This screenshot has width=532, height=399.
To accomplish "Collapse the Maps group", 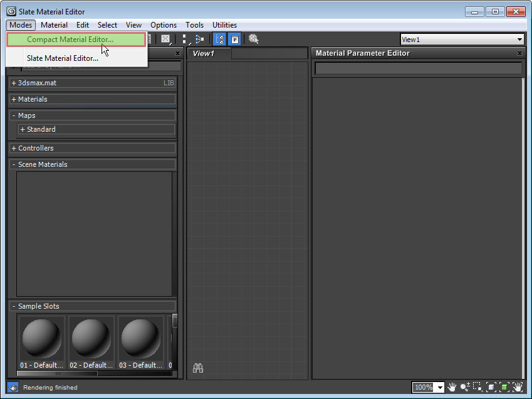I will coord(14,115).
